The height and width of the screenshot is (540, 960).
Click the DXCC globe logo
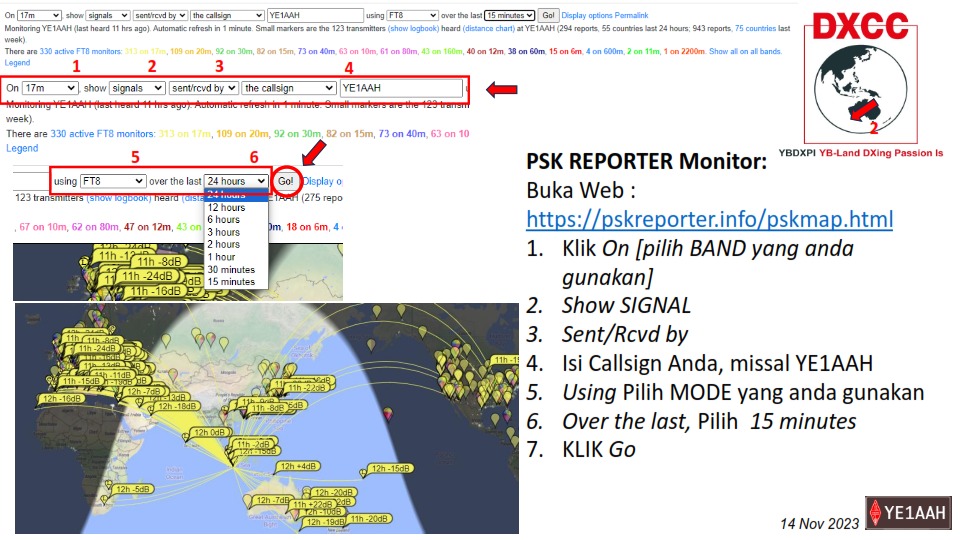[860, 77]
